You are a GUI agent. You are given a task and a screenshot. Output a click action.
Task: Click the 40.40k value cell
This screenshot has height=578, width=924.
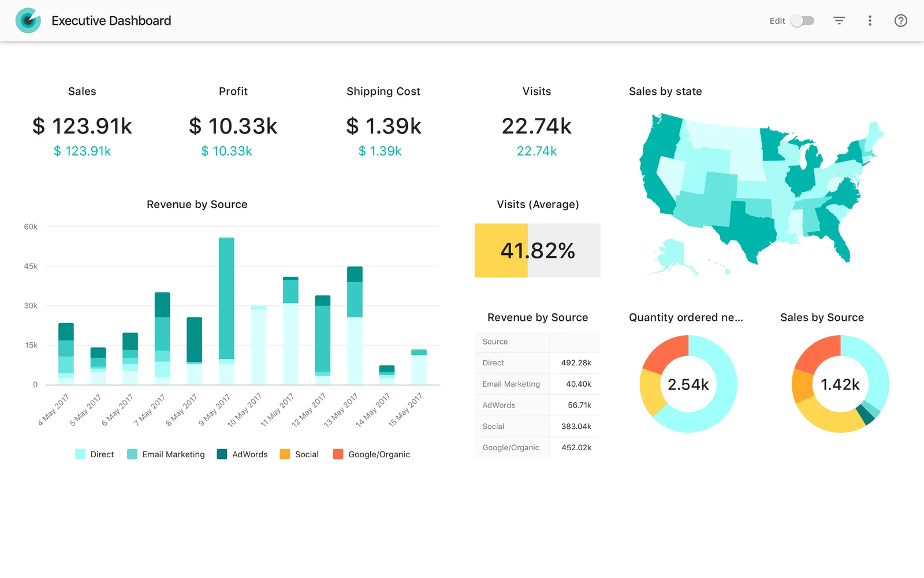(576, 384)
